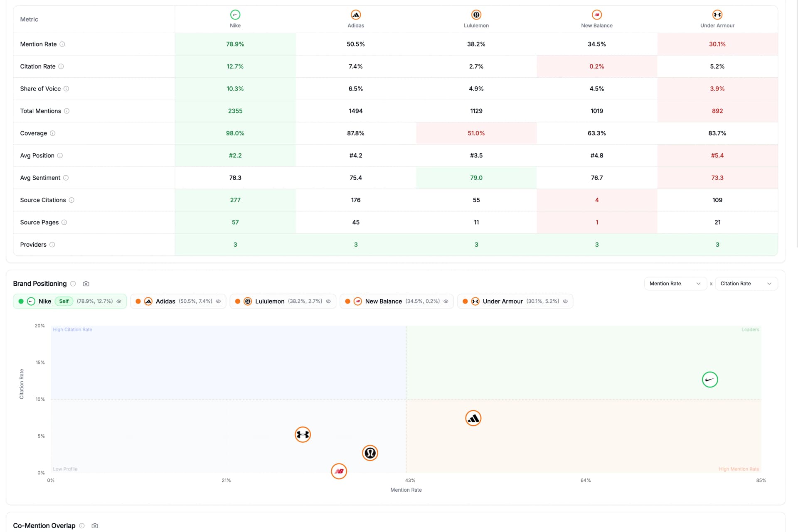Click Lululemon coverage value 51.0%

pyautogui.click(x=476, y=133)
